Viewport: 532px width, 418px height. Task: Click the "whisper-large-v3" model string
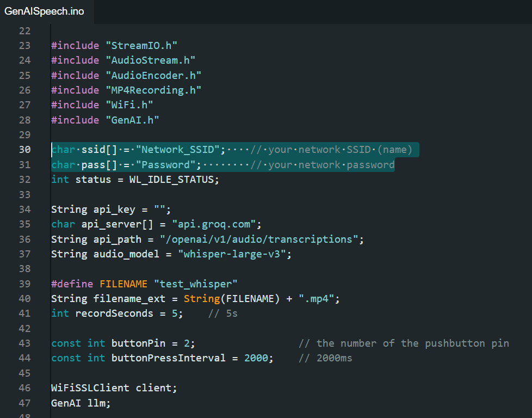pos(232,254)
